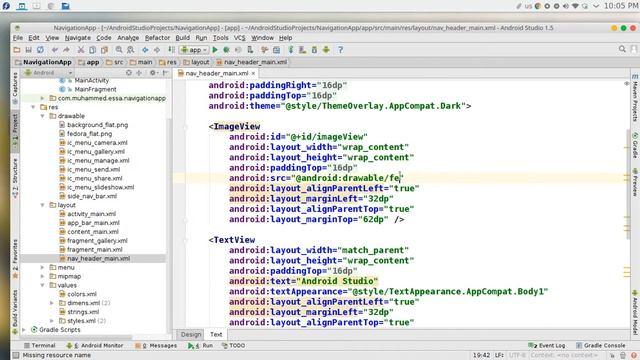Select ic_menu_camera.xml file
640x360 pixels.
click(x=98, y=143)
